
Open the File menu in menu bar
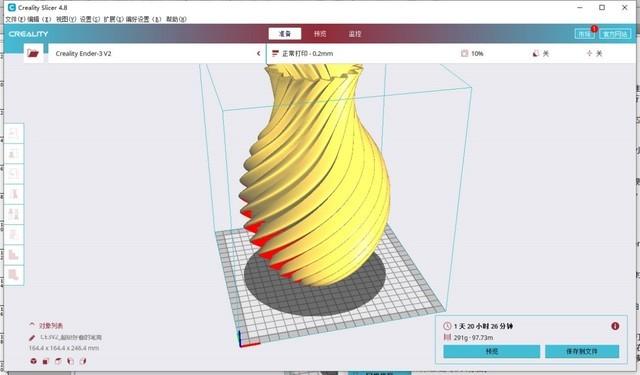click(x=15, y=19)
